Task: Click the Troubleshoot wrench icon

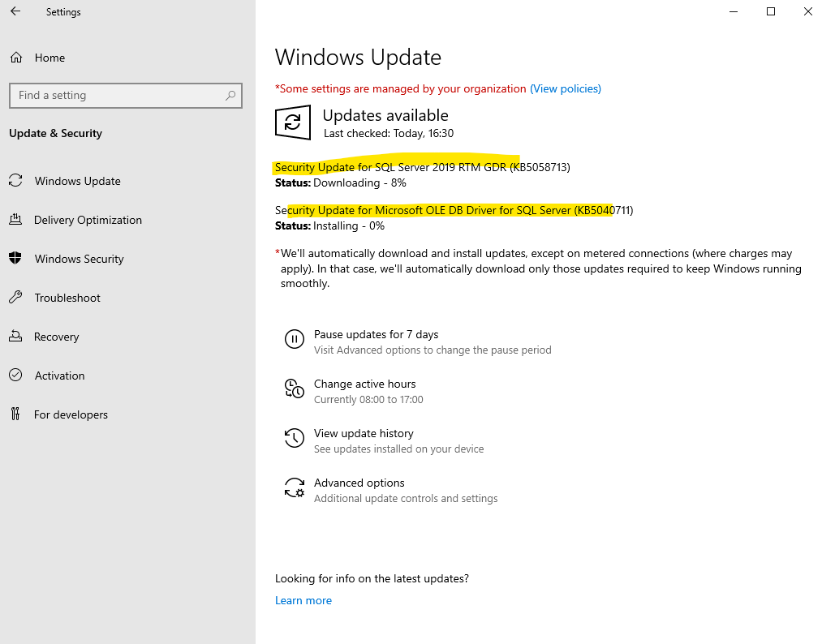Action: tap(15, 298)
